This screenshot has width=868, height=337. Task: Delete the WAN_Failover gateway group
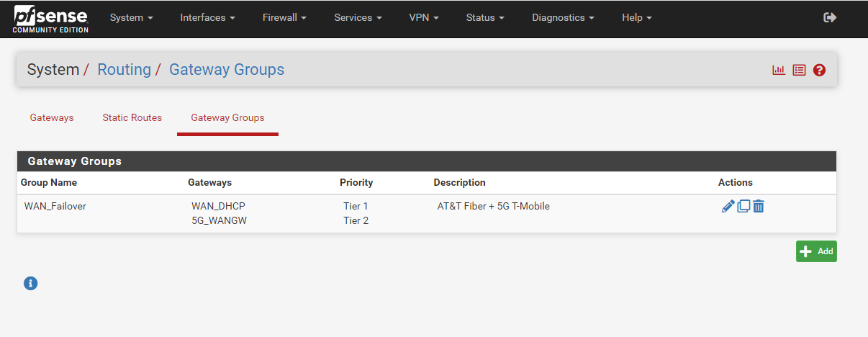[758, 206]
